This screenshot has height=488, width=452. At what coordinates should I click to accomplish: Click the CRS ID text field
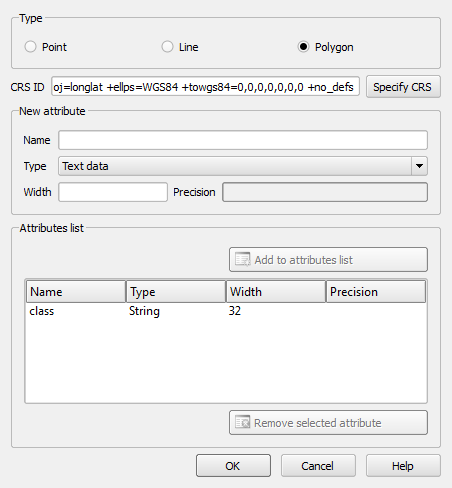coord(205,87)
